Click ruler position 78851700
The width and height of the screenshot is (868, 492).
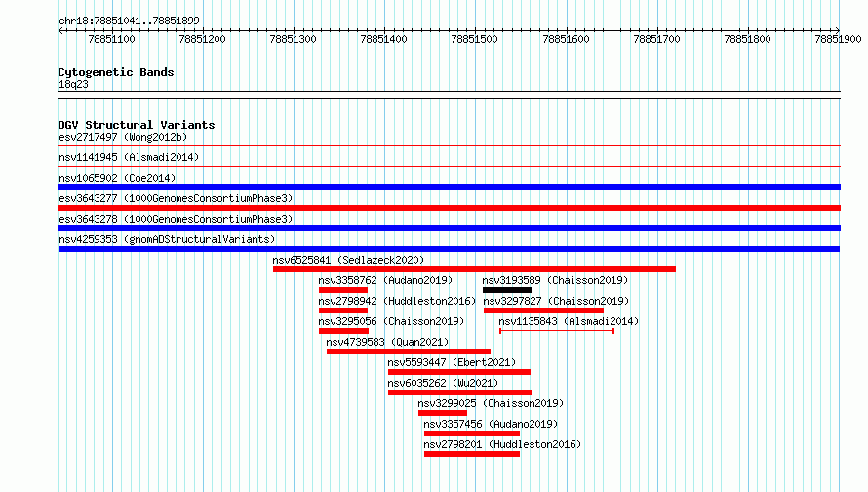point(656,39)
